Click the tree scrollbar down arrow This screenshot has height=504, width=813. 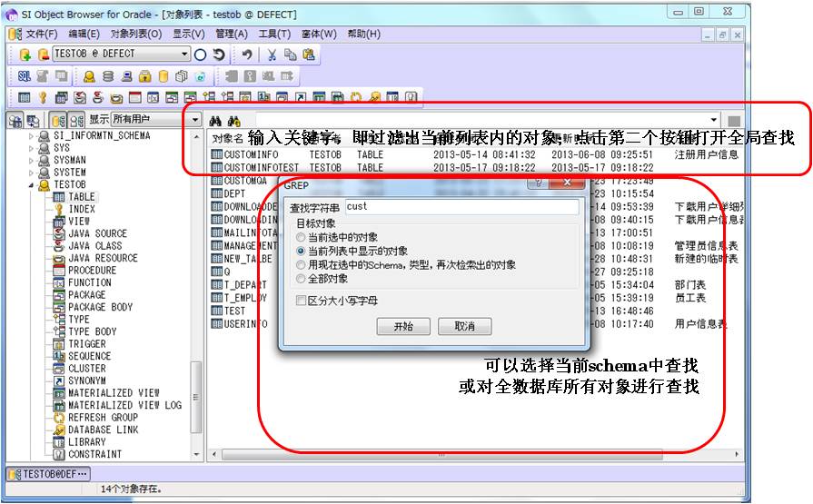click(196, 455)
